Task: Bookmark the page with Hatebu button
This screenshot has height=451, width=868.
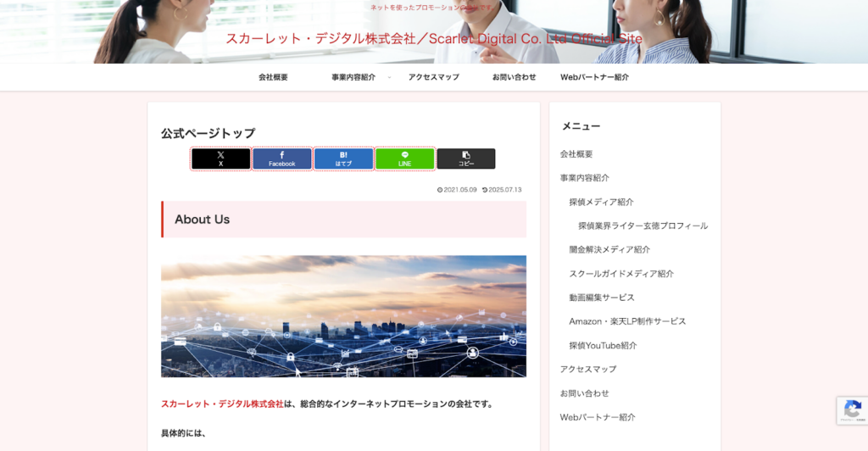Action: 344,159
